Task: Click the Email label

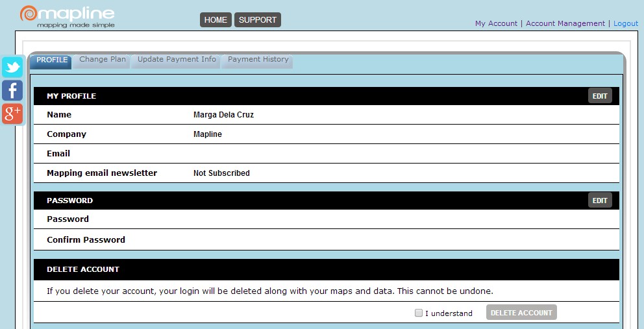Action: (x=58, y=154)
